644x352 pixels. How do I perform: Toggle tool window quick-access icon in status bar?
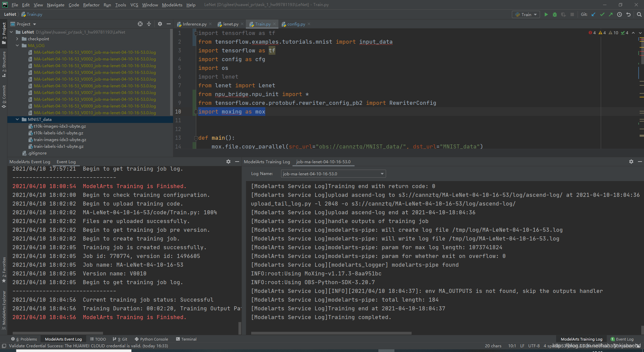coord(4,346)
